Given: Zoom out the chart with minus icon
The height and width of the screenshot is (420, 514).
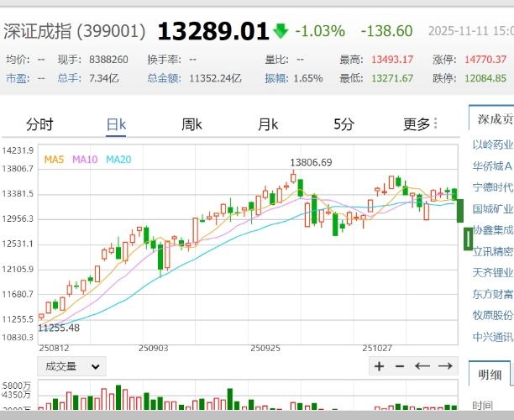Looking at the screenshot, I should [400, 366].
